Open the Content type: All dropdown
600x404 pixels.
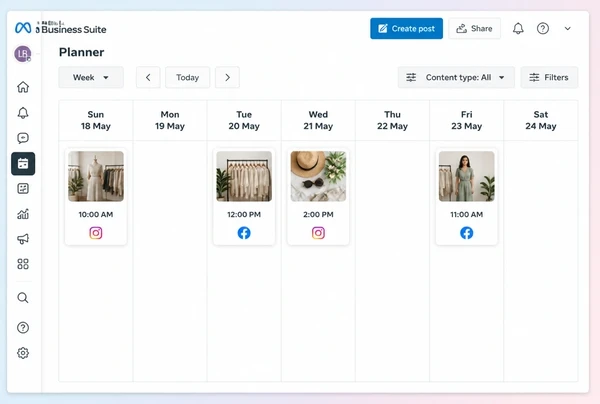point(456,77)
